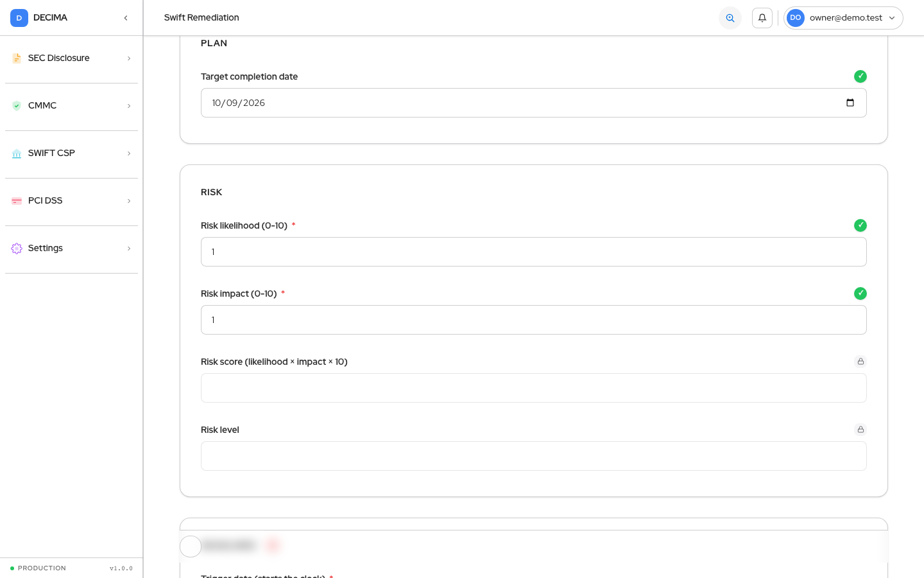The height and width of the screenshot is (578, 924).
Task: Click the SWIFT CSP bank icon
Action: point(17,153)
